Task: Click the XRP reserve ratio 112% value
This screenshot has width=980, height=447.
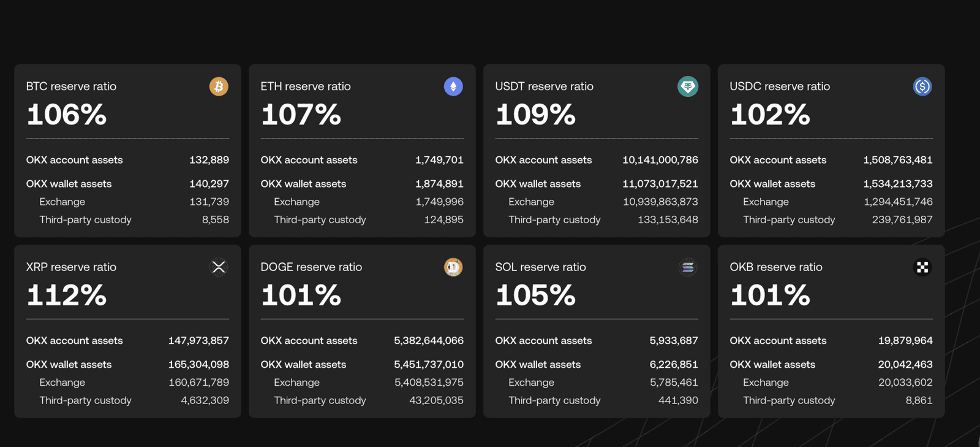Action: 66,296
